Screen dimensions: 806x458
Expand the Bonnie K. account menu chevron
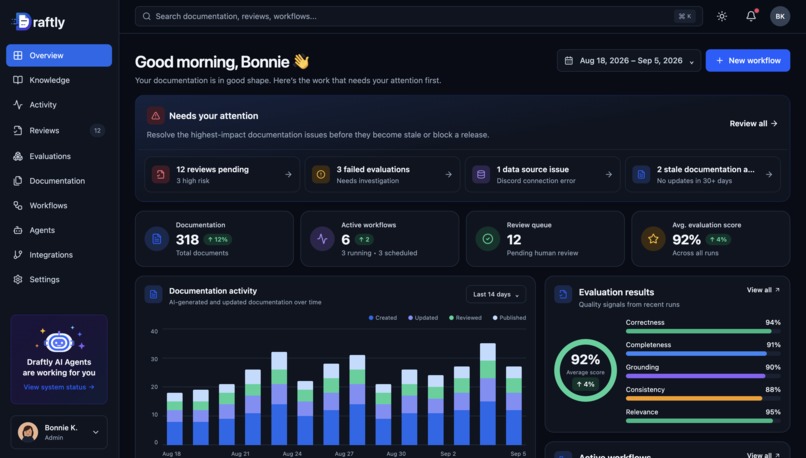[x=96, y=432]
